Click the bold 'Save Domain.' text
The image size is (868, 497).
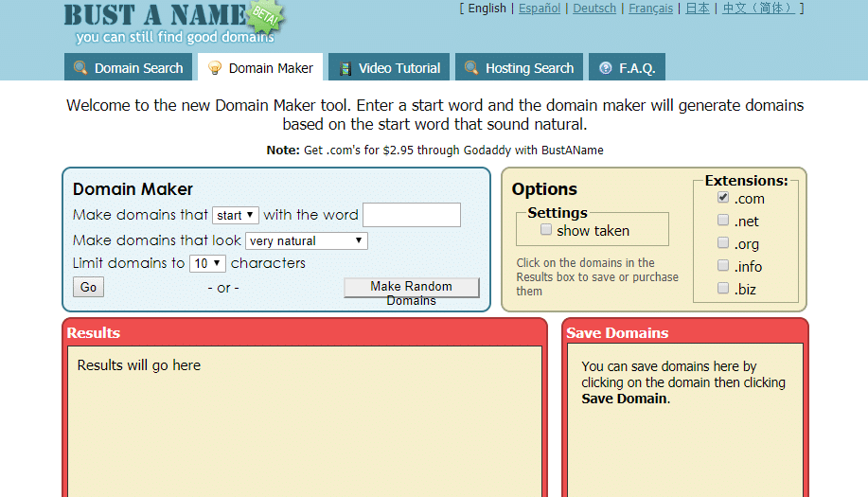click(x=626, y=399)
